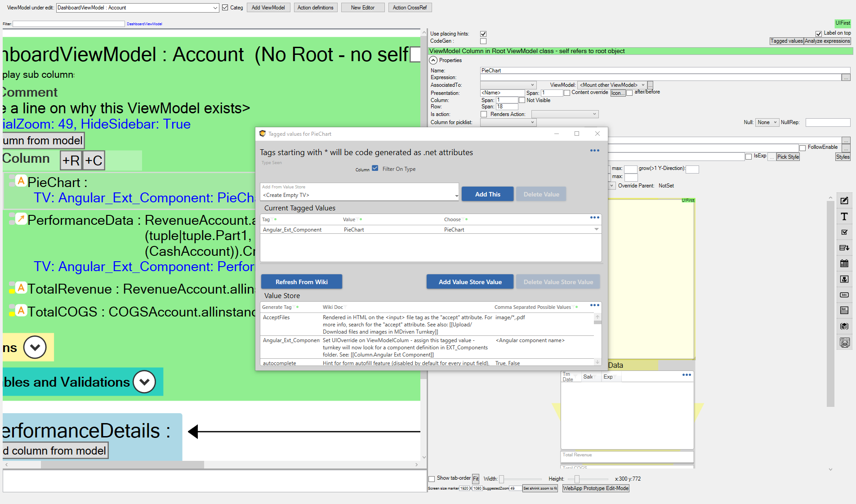Viewport: 856px width, 504px height.
Task: Pick the calendar date widget icon
Action: tap(844, 263)
